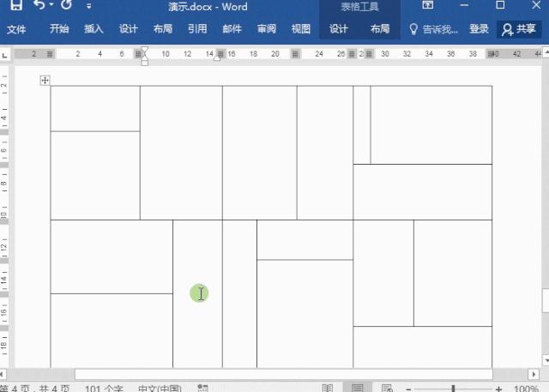The height and width of the screenshot is (392, 549).
Task: Undo the last action
Action: click(39, 5)
